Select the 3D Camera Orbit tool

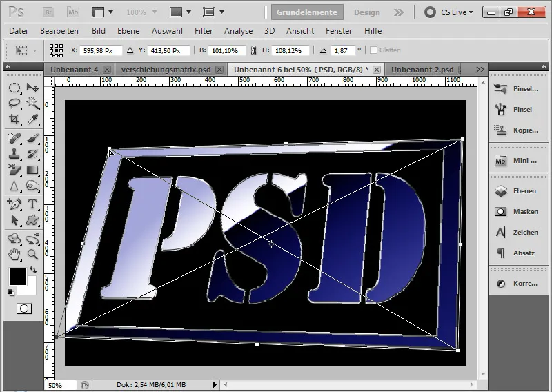click(x=32, y=238)
